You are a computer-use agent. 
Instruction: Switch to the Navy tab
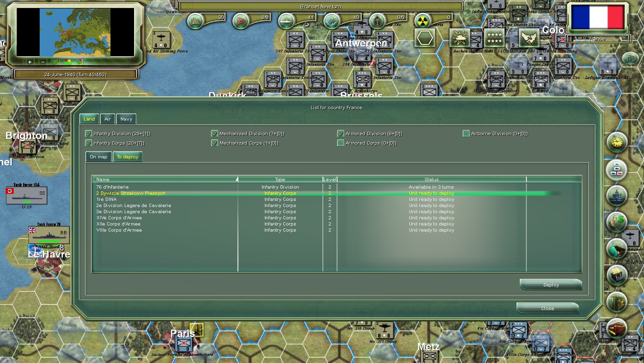point(126,119)
